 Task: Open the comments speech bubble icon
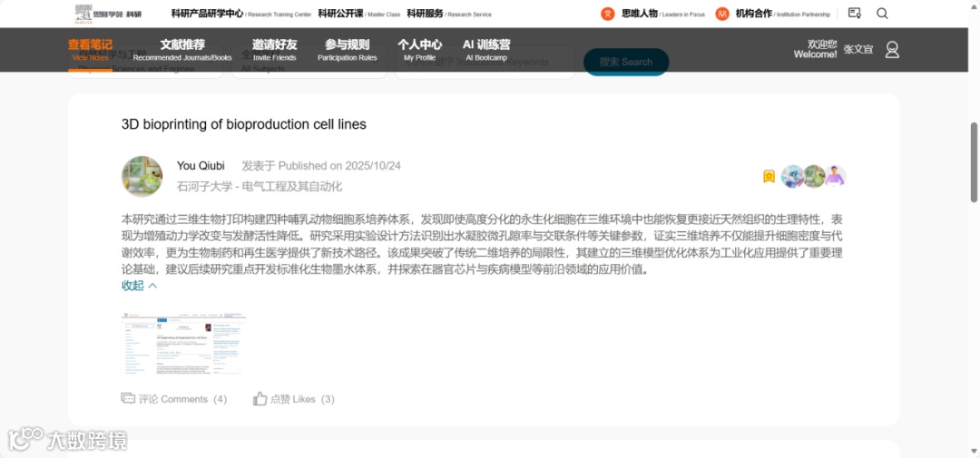pyautogui.click(x=128, y=399)
